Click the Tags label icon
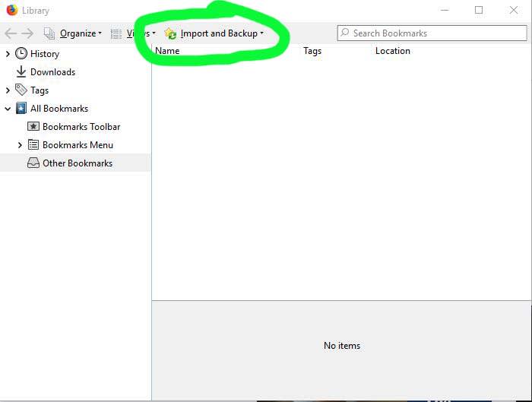 [21, 90]
